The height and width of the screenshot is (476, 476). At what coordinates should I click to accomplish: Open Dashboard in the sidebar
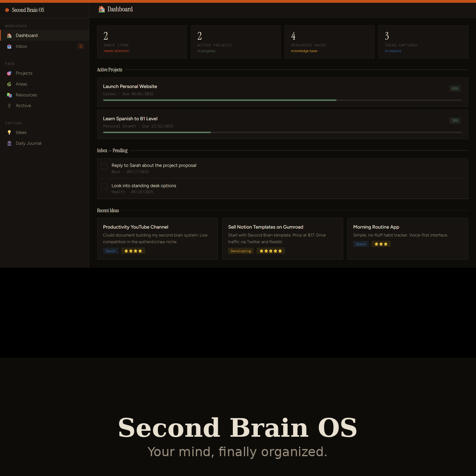[x=44, y=35]
